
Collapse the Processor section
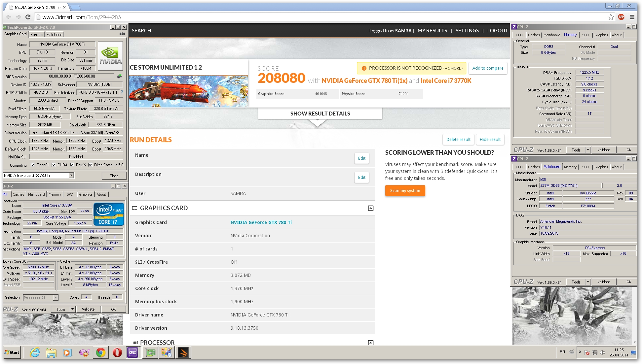pyautogui.click(x=371, y=343)
